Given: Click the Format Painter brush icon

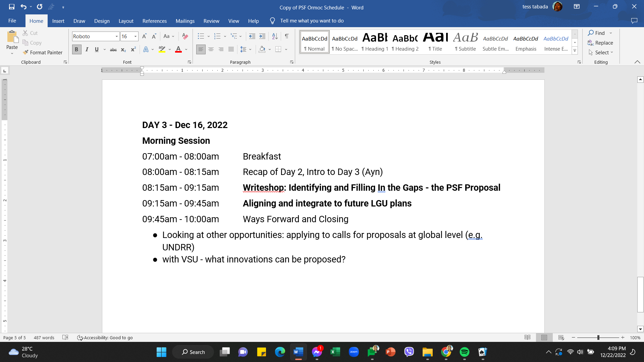Looking at the screenshot, I should coord(25,52).
